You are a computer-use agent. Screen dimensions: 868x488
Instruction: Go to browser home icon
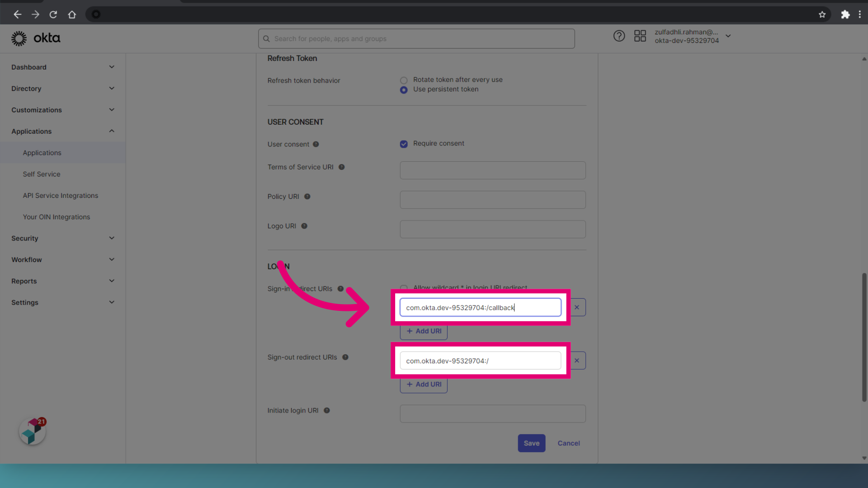click(72, 14)
